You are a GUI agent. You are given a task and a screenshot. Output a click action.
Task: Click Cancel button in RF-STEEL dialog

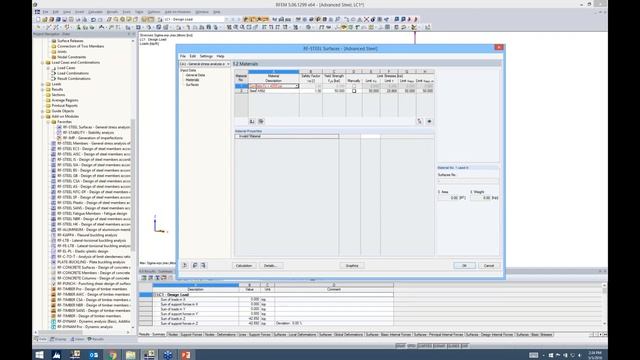coord(489,266)
